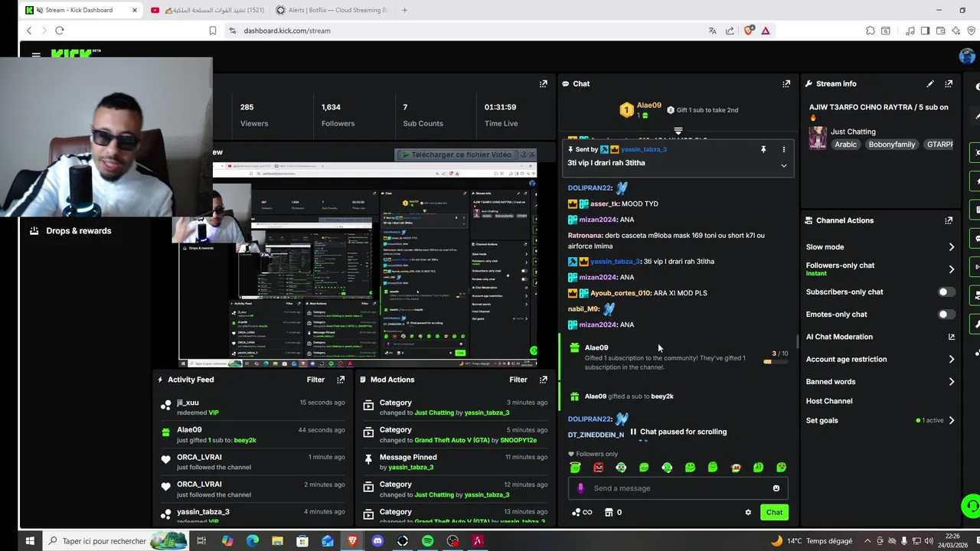
Task: Pop out the Stream info panel
Action: click(949, 83)
